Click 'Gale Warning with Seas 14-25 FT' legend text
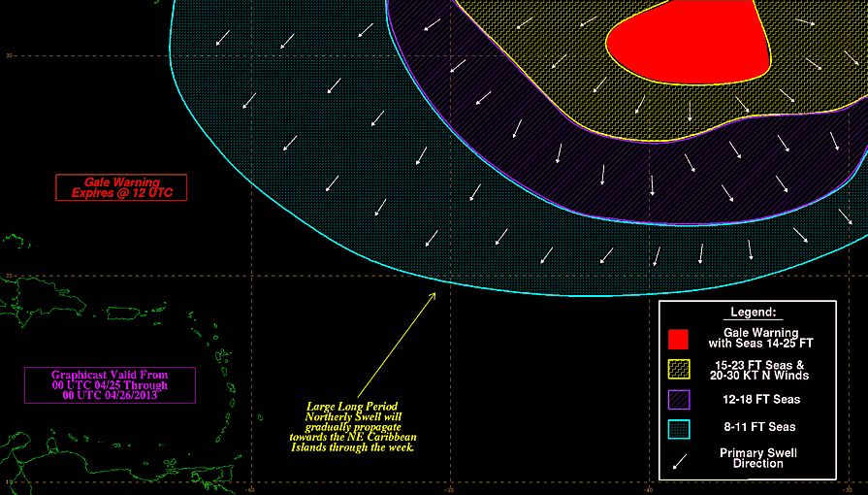Screen dimensions: 868x495 click(x=760, y=338)
